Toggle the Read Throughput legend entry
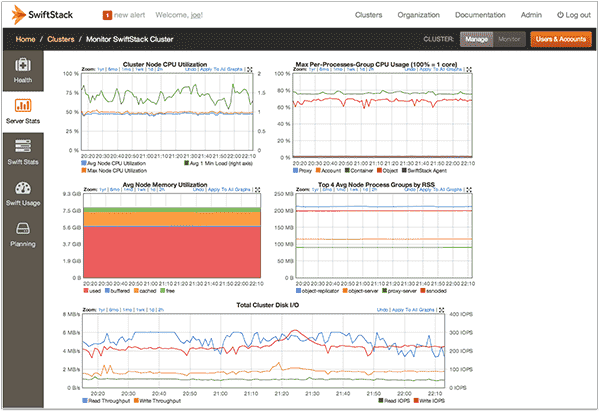This screenshot has width=600, height=412. (x=106, y=401)
